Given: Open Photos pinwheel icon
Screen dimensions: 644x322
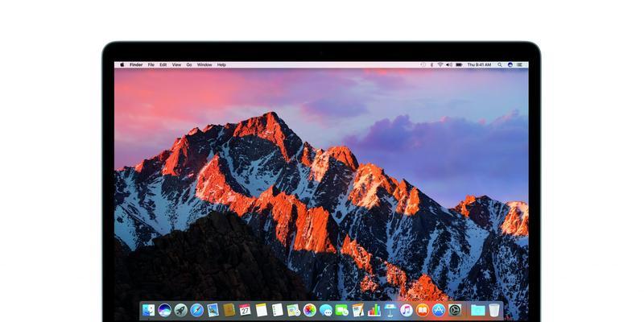Looking at the screenshot, I should click(310, 310).
